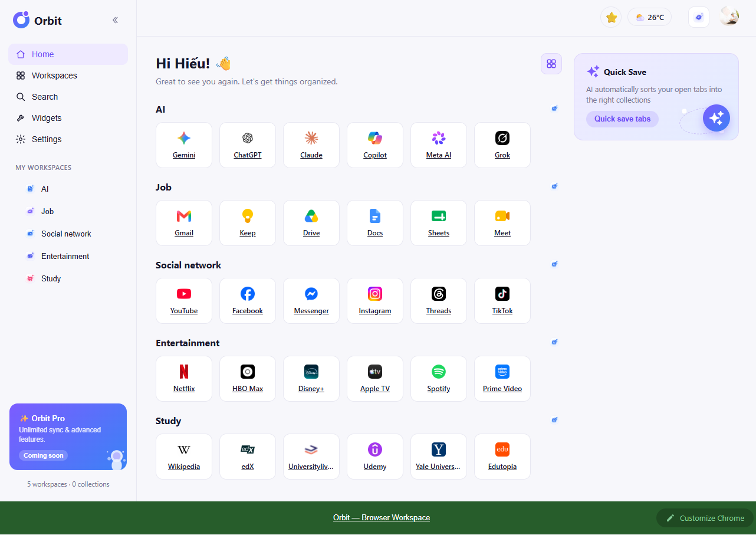Open the Netflix shortcut
The height and width of the screenshot is (535, 756).
point(184,379)
